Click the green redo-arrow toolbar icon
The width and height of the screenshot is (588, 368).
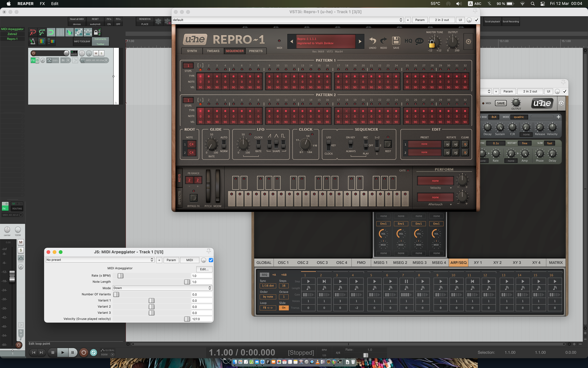[x=42, y=32]
